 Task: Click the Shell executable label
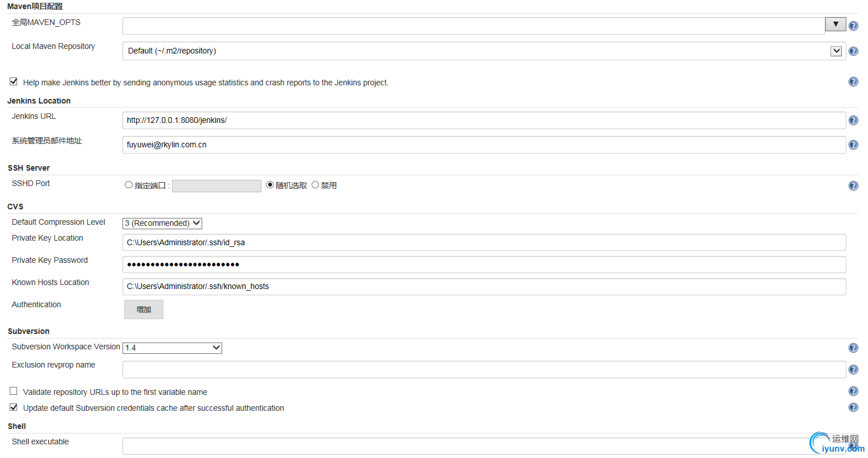coord(40,442)
